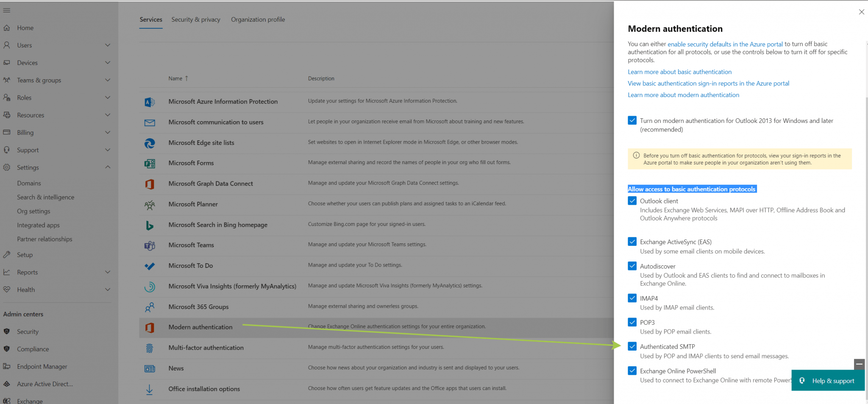Expand the Devices menu chevron
The height and width of the screenshot is (404, 868).
(108, 63)
